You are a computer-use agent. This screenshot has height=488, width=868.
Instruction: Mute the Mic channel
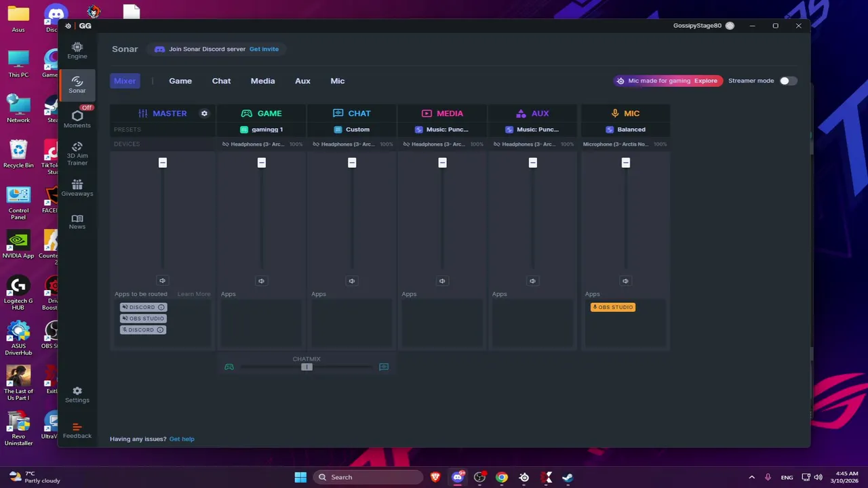625,281
